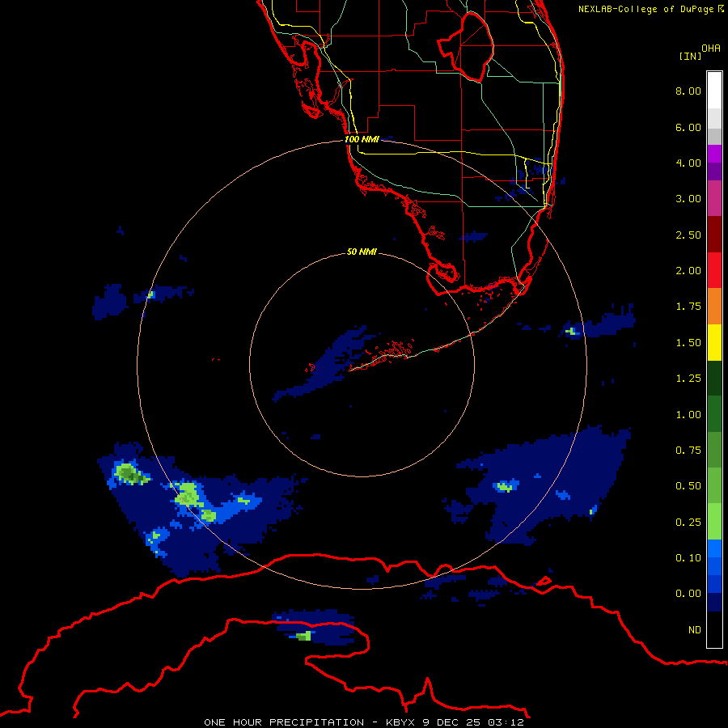
Task: Click the 0.25 inch lime green swatch
Action: coord(714,522)
